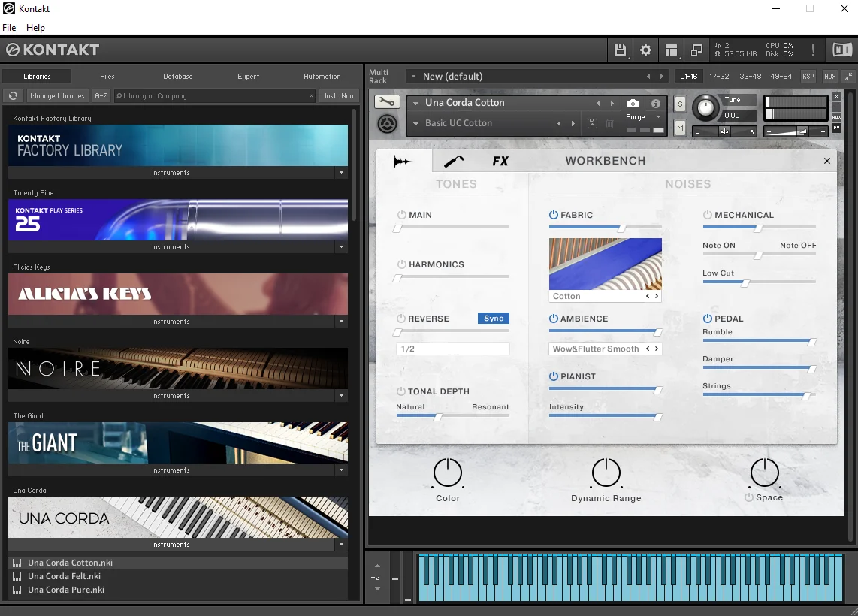Screen dimensions: 858x616
Task: Click the save preset icon beside Basic UC Cotton
Action: 592,124
